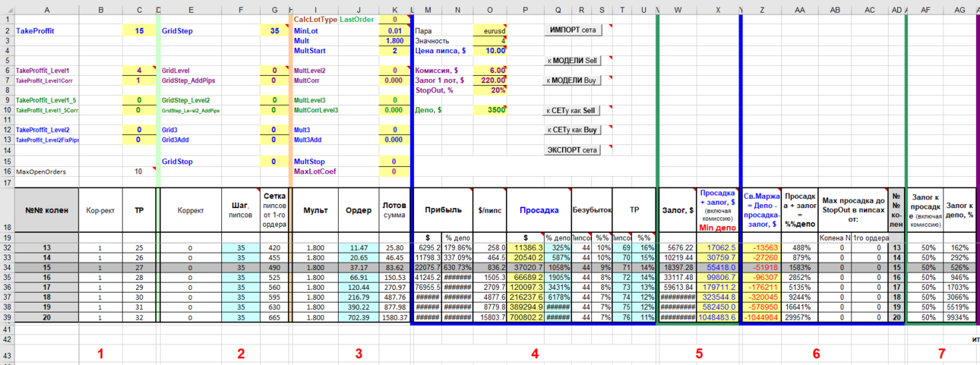Click the Прибыль header cell
Image resolution: width=980 pixels, height=365 pixels.
tap(443, 209)
